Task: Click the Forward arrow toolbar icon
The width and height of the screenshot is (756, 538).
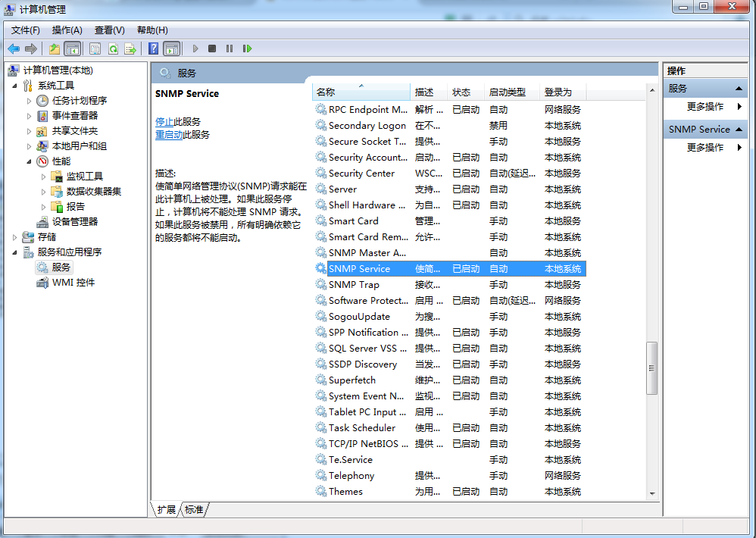Action: tap(31, 48)
